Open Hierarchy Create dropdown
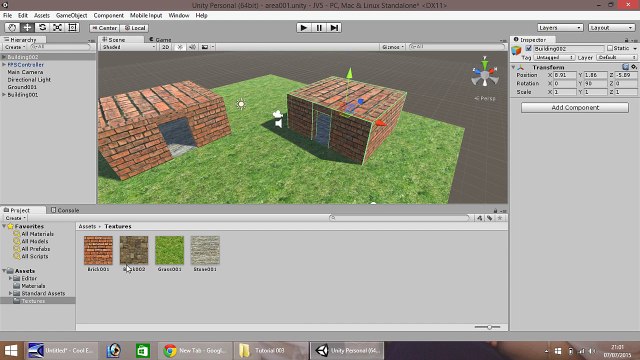This screenshot has width=640, height=360. (x=15, y=47)
